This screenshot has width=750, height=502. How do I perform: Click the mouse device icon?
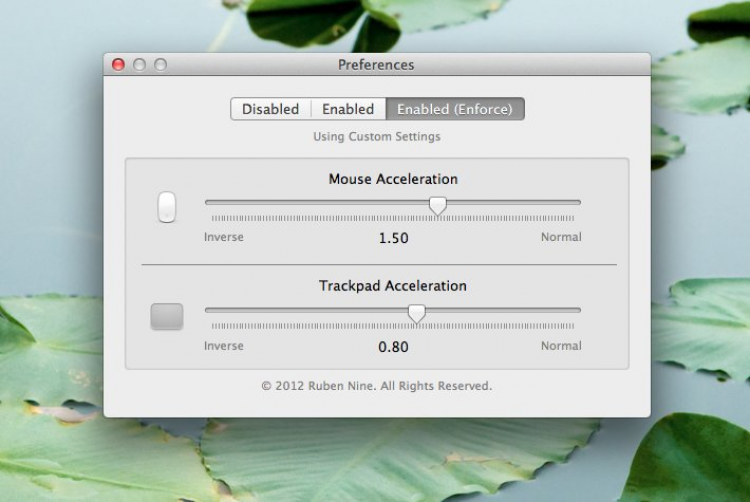(166, 207)
